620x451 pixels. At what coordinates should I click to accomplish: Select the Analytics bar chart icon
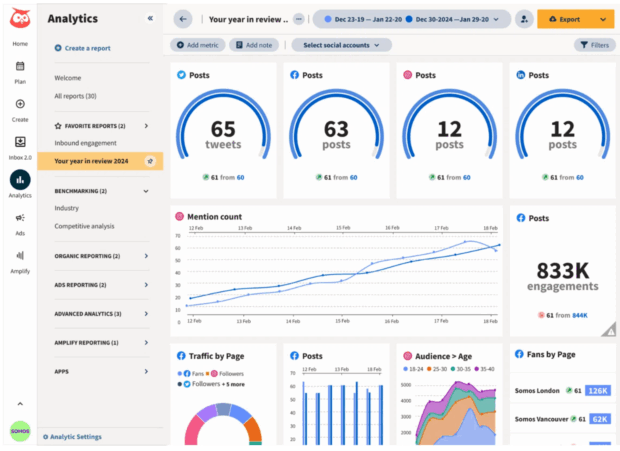pyautogui.click(x=20, y=180)
